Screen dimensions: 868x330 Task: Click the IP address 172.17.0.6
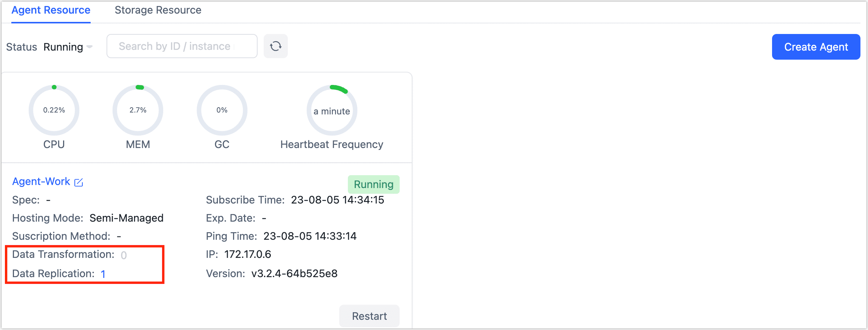pyautogui.click(x=247, y=254)
